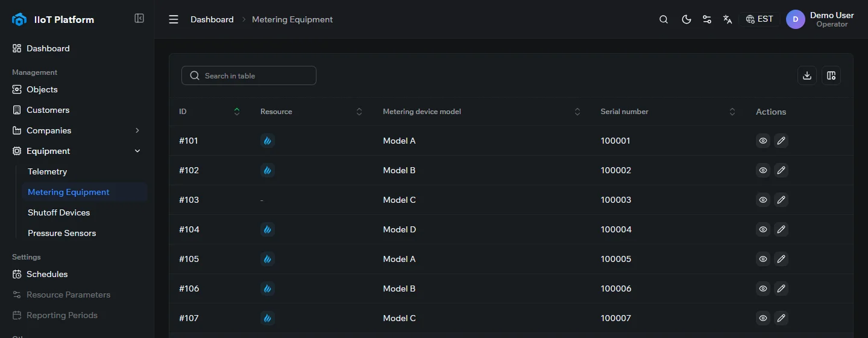Open the Demo User avatar

796,19
